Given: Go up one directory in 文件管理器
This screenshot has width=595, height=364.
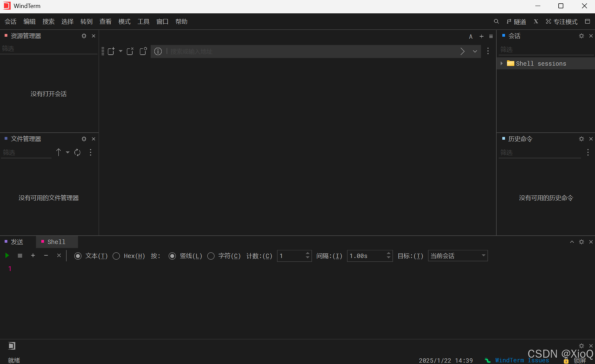Looking at the screenshot, I should (59, 152).
